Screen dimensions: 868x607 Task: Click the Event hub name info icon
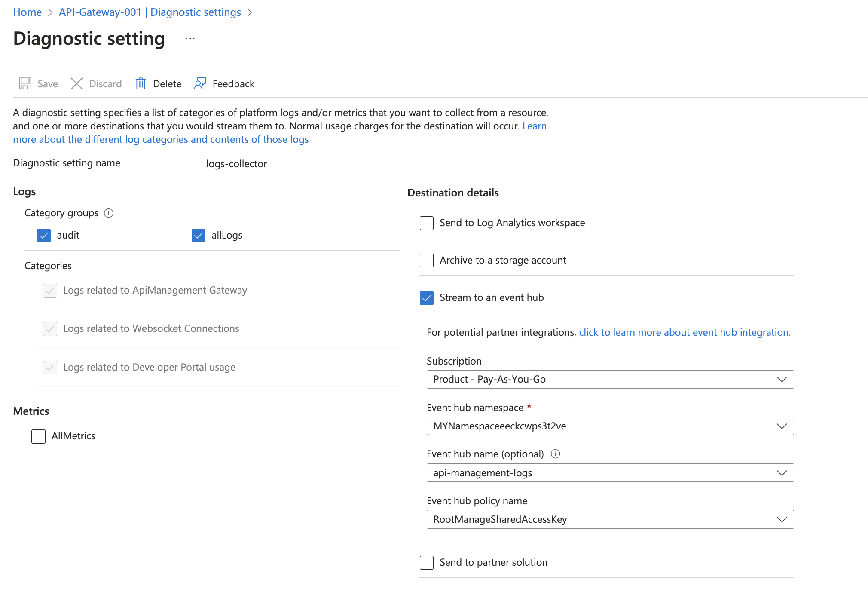point(555,454)
